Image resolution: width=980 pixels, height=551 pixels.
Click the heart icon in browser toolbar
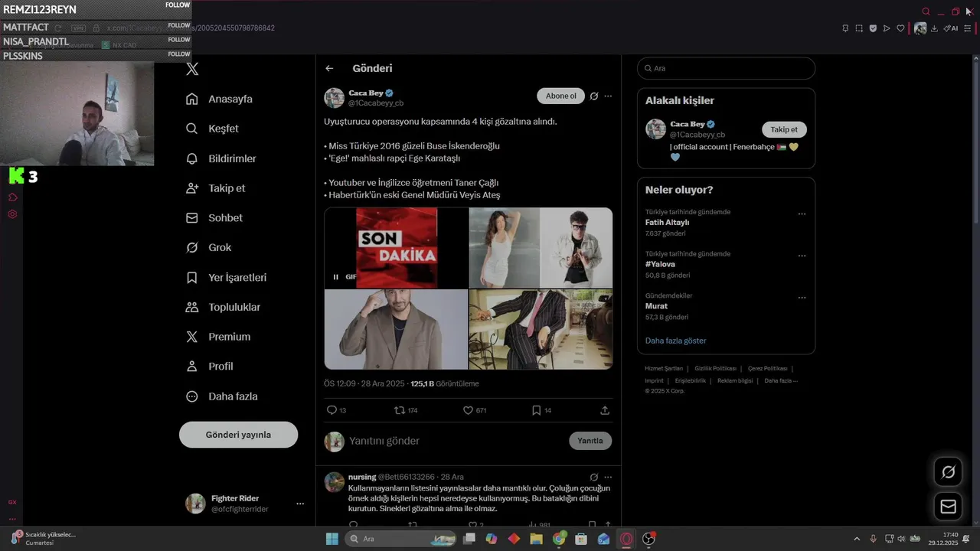(x=900, y=28)
